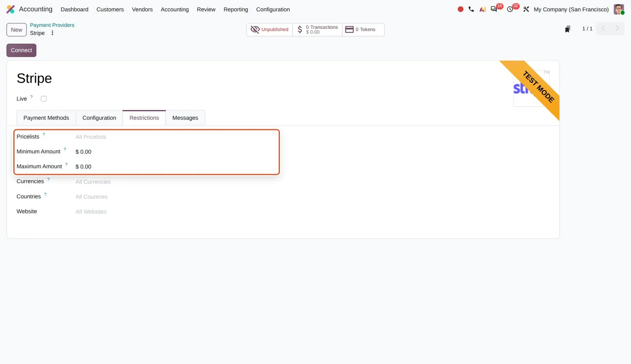
Task: Open the Reporting menu
Action: coord(236,9)
